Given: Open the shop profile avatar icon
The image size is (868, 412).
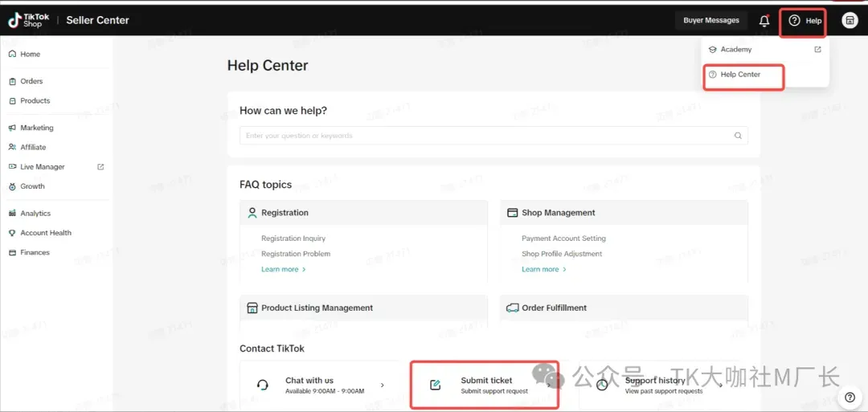Looking at the screenshot, I should pyautogui.click(x=850, y=20).
